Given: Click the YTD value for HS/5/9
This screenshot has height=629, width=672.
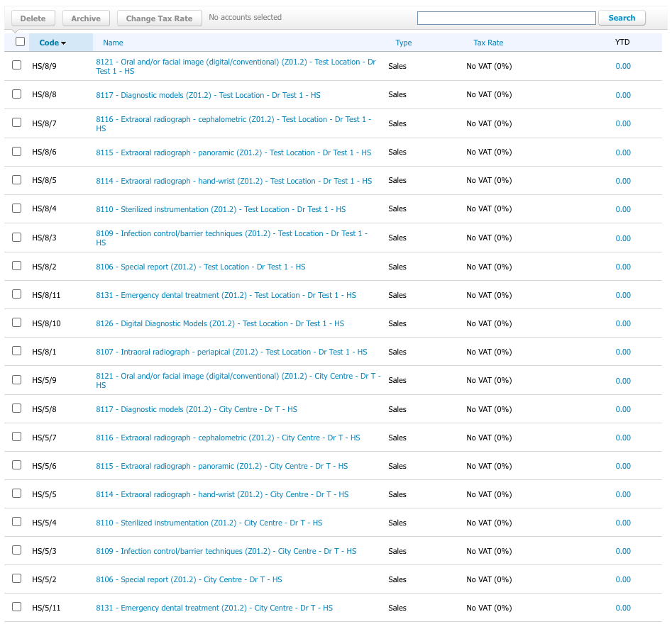Looking at the screenshot, I should tap(622, 380).
